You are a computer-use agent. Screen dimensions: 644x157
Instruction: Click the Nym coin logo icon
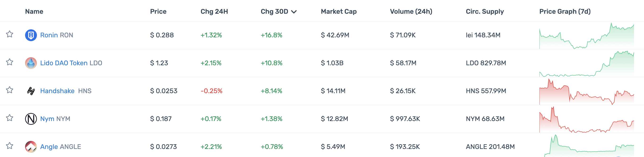[x=31, y=119]
